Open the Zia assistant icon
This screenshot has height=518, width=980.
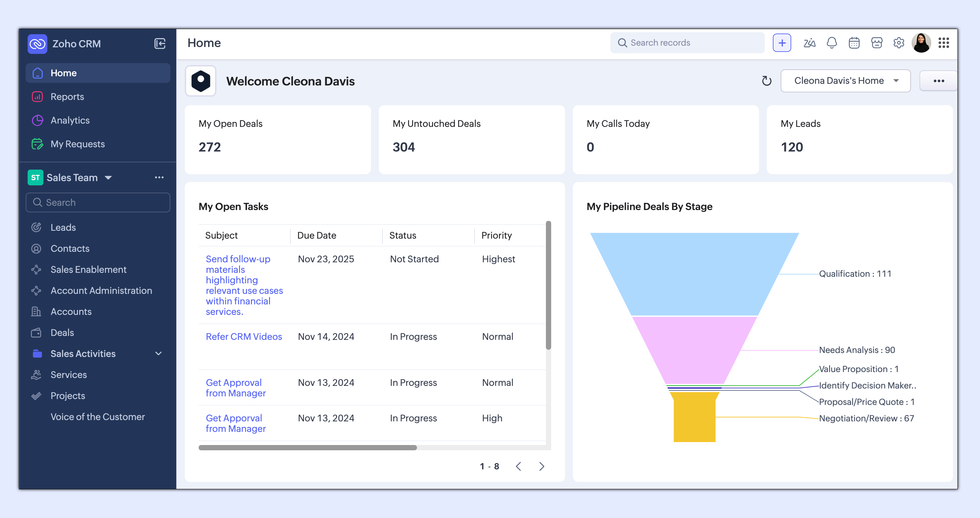(x=809, y=43)
